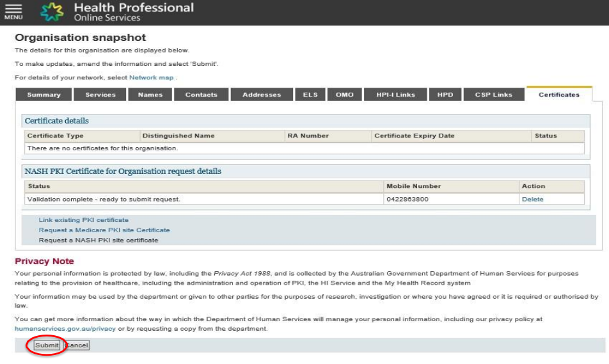Open the CSP Links tab
This screenshot has width=609, height=364.
coord(493,95)
